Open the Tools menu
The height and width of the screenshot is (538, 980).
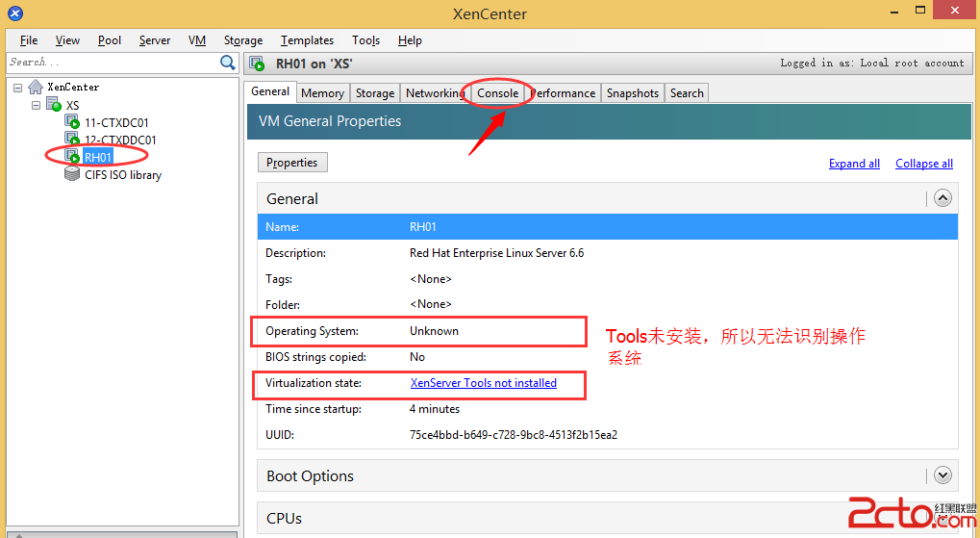[x=365, y=40]
